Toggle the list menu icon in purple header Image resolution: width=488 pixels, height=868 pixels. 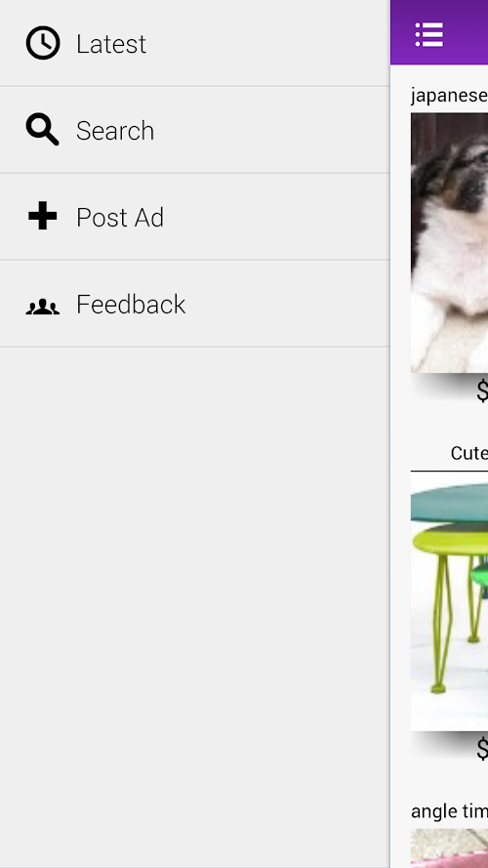429,34
